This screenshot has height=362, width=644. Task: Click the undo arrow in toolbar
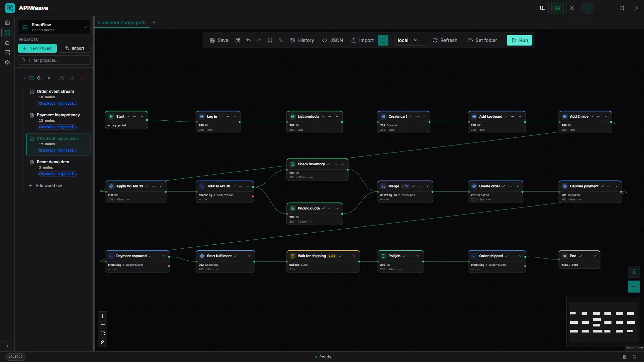coord(249,40)
